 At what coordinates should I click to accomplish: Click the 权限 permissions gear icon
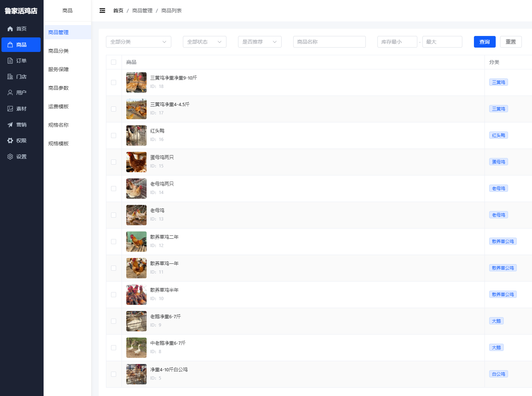click(10, 141)
